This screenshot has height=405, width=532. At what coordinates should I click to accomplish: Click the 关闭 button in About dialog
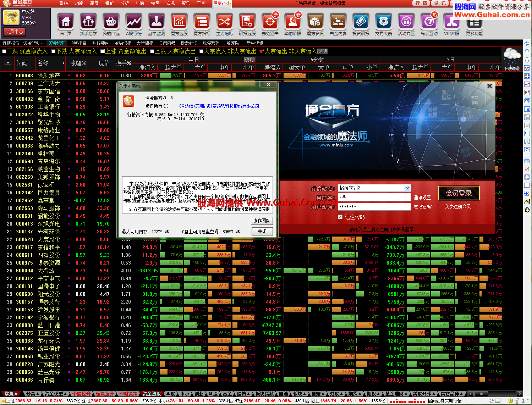point(262,231)
